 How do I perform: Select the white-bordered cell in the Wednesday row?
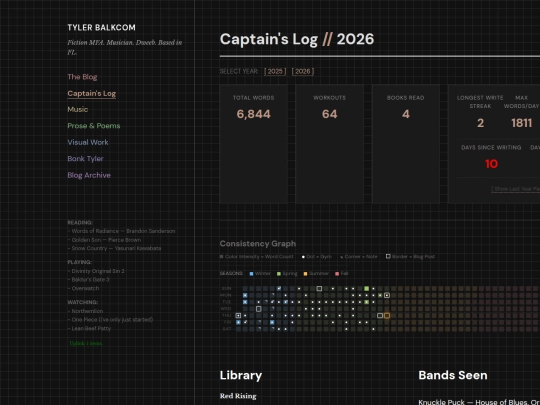259,309
